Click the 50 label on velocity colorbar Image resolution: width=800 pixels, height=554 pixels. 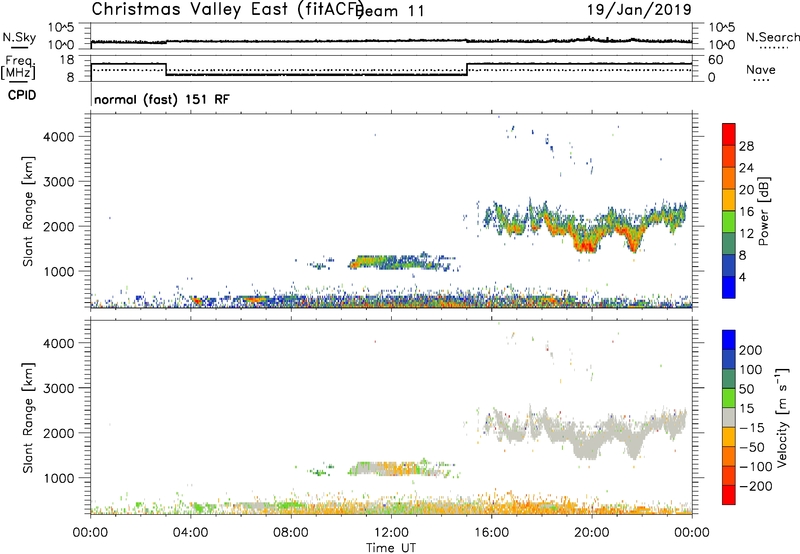(x=746, y=389)
